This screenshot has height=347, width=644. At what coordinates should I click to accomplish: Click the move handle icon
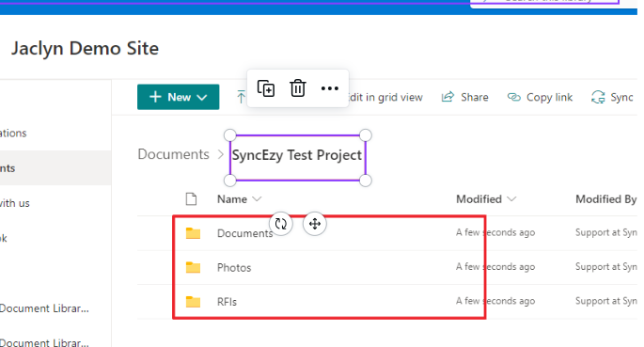(315, 224)
